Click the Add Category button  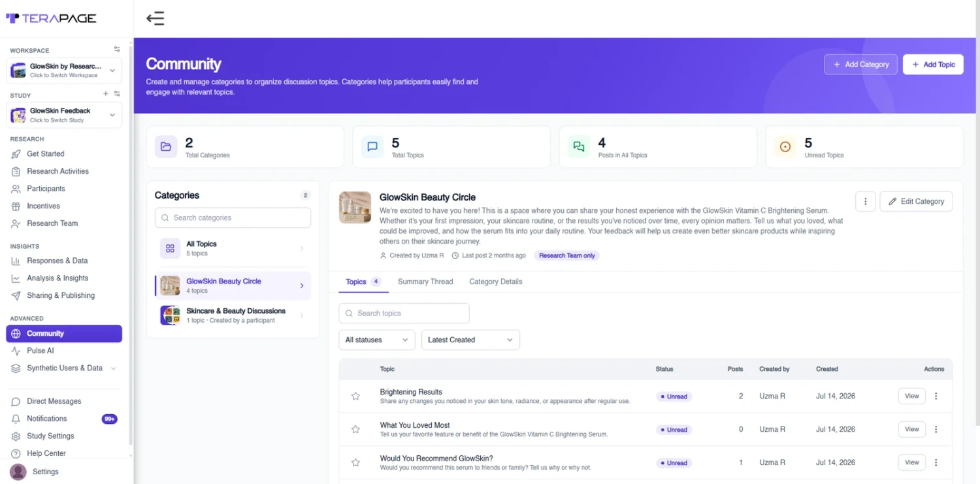pos(860,65)
